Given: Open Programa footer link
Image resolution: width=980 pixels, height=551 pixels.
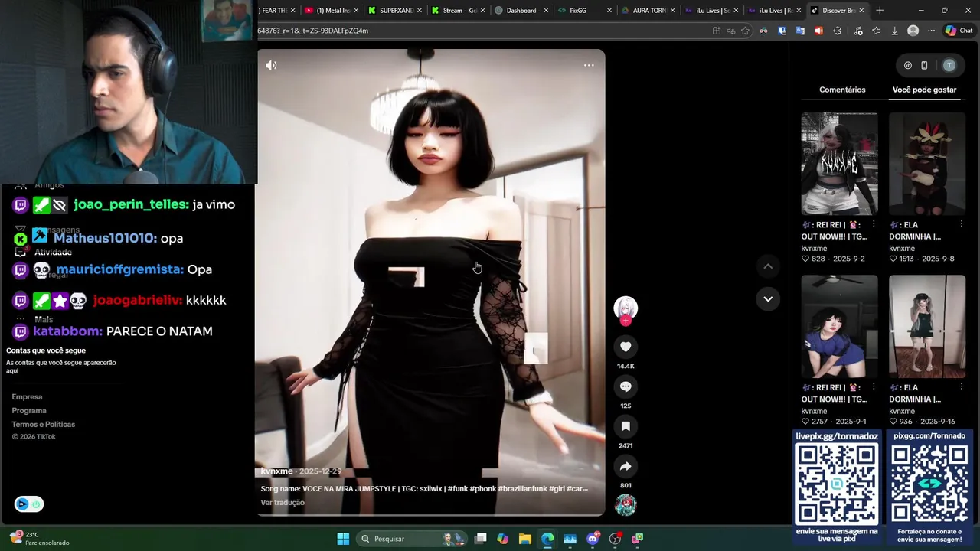Looking at the screenshot, I should click(x=29, y=411).
